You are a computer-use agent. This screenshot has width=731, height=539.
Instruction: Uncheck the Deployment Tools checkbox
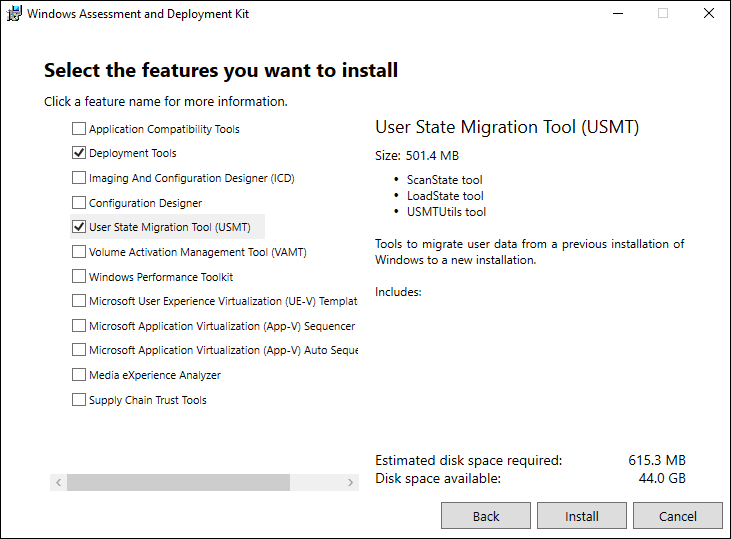point(79,153)
